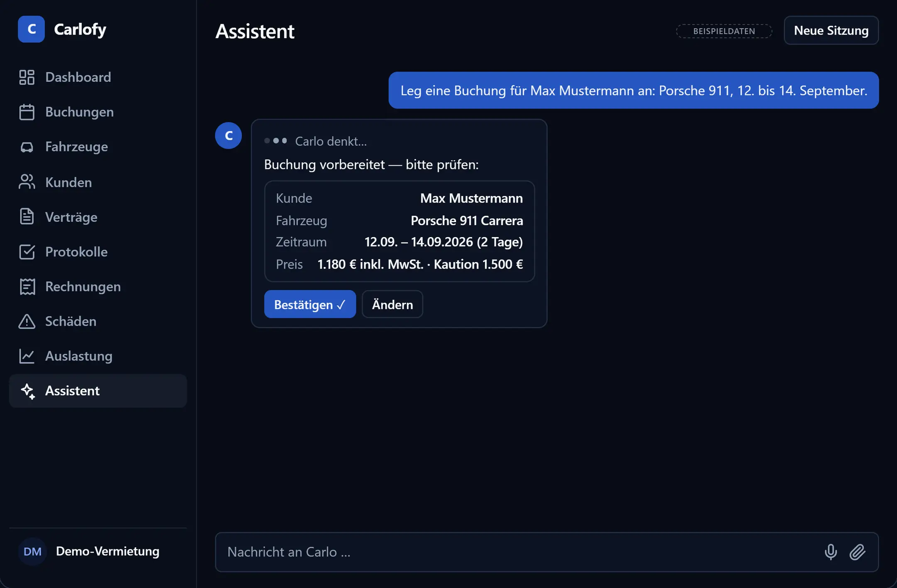Click the 'Carlo denkt...' status text
The image size is (897, 588).
331,141
